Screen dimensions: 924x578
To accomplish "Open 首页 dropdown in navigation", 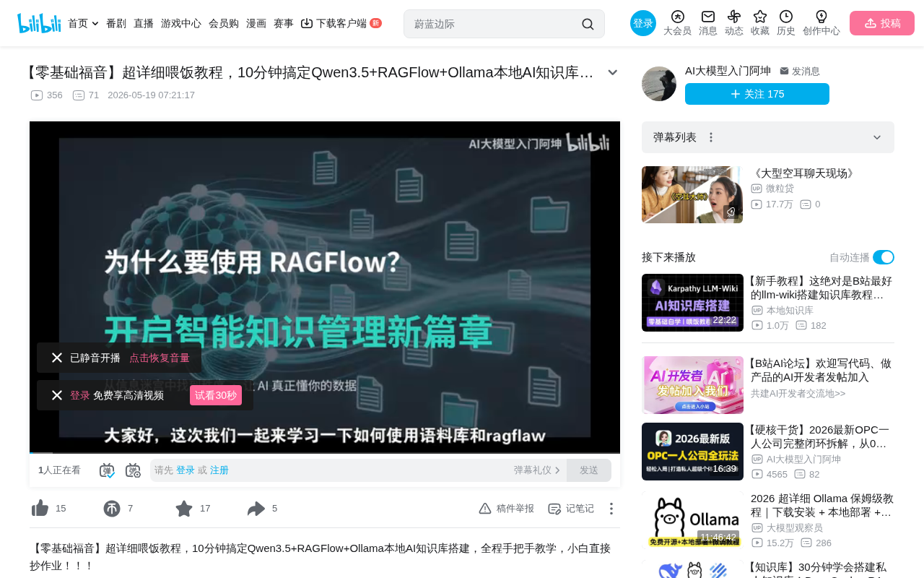I will click(x=83, y=23).
